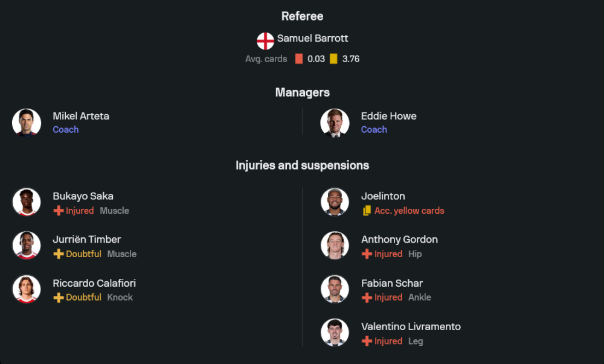Select the Bukayo Saka player name
This screenshot has height=364, width=604.
[x=83, y=196]
